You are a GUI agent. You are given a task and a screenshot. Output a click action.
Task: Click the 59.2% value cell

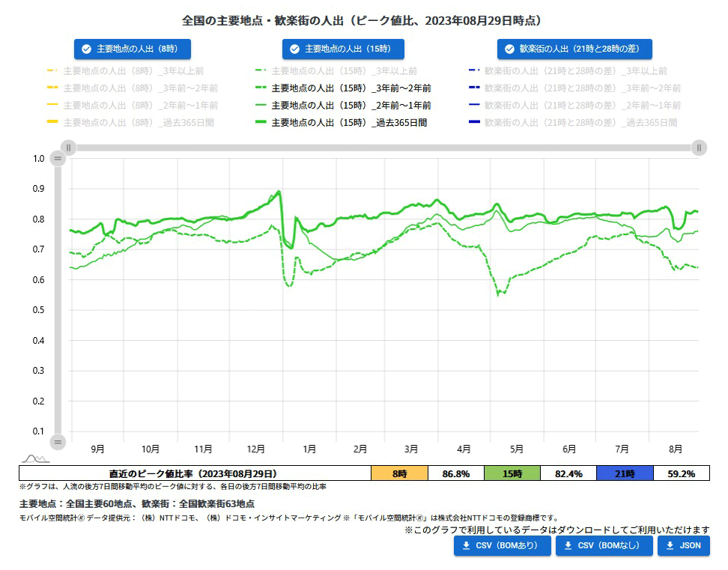coord(682,473)
